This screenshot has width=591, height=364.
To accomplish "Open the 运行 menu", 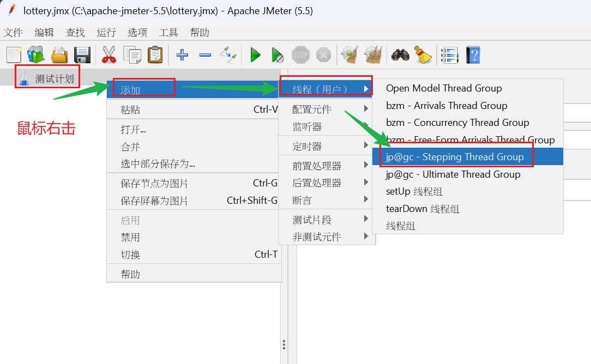I will tap(106, 33).
